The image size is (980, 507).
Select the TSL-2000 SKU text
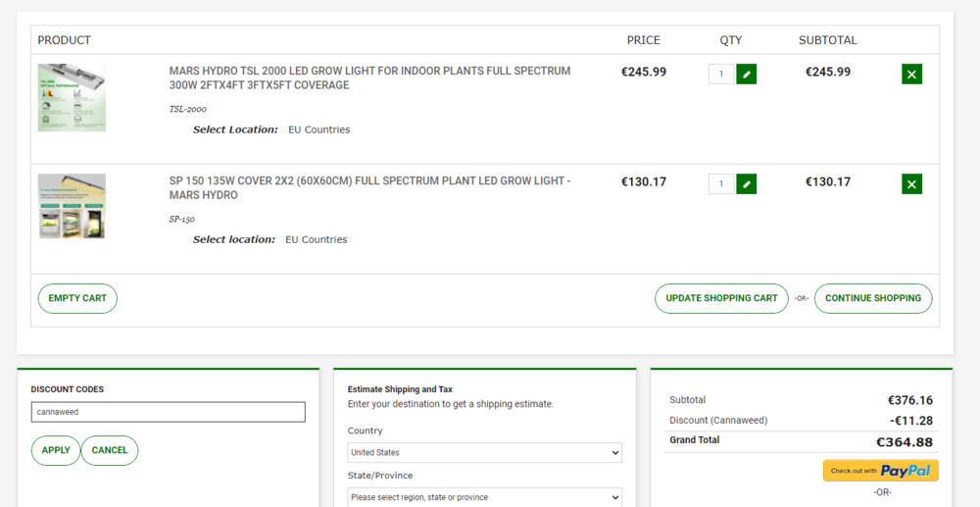187,109
